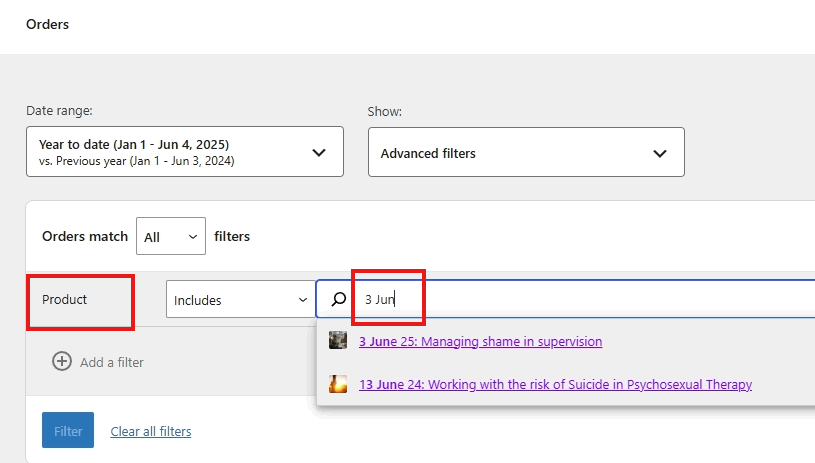Open the Advanced filters Show dropdown
The width and height of the screenshot is (815, 463).
[x=526, y=152]
